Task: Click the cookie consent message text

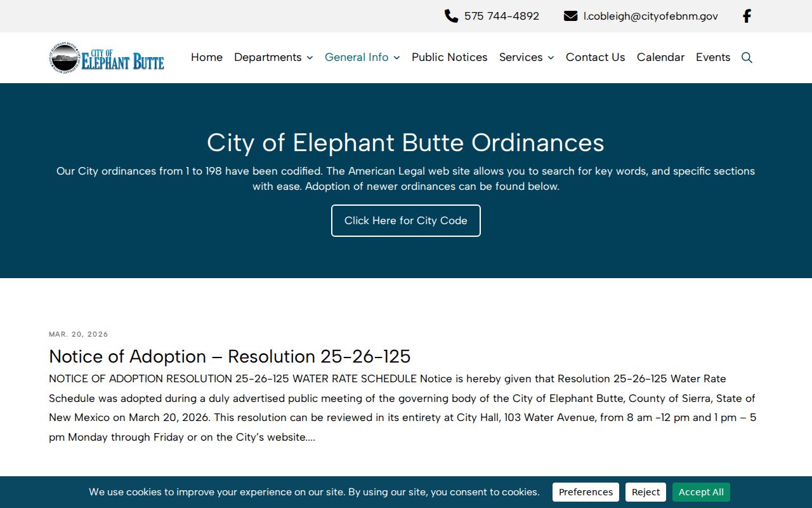Action: pyautogui.click(x=314, y=492)
